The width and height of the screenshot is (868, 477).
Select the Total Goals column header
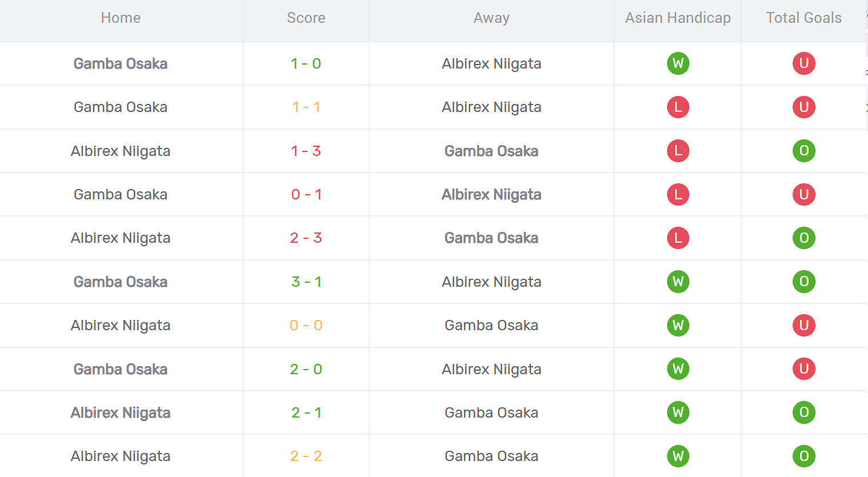(x=804, y=18)
